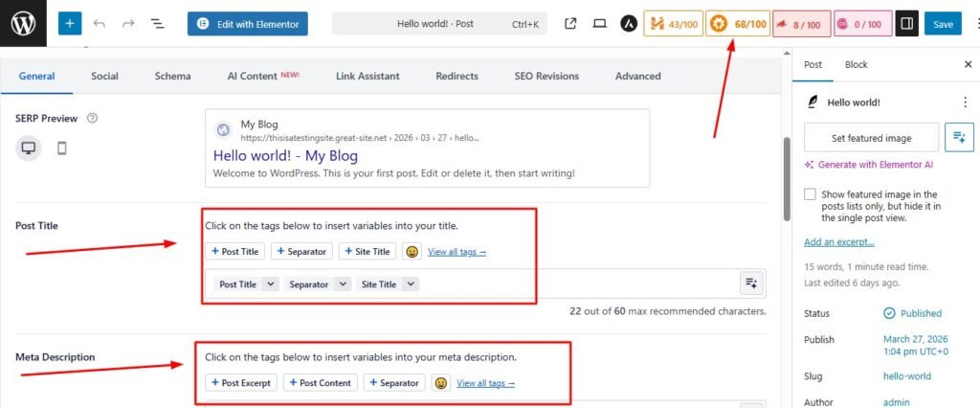Screen dimensions: 980x408
Task: Redo the last change
Action: point(129,24)
